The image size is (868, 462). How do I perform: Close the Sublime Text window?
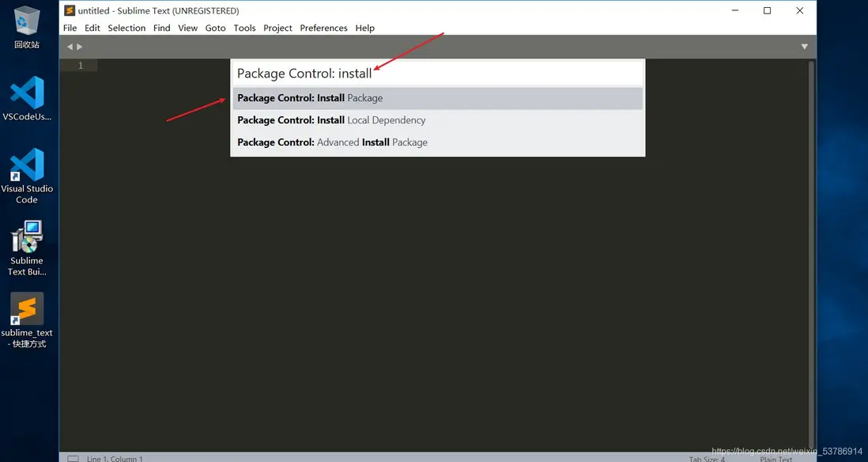[x=799, y=10]
